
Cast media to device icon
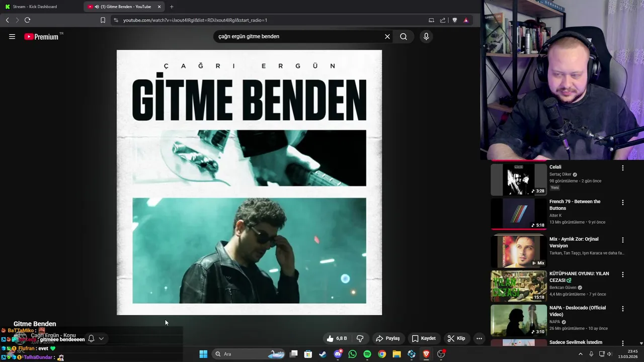(431, 20)
